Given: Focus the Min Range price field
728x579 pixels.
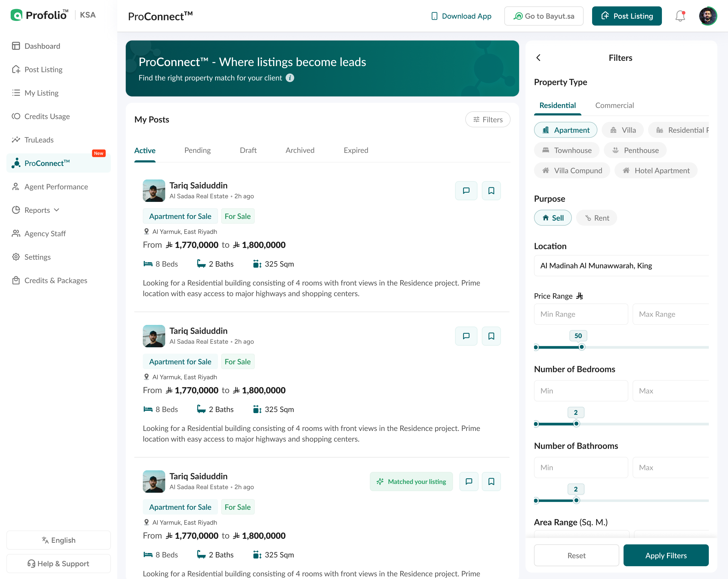Looking at the screenshot, I should click(x=581, y=314).
